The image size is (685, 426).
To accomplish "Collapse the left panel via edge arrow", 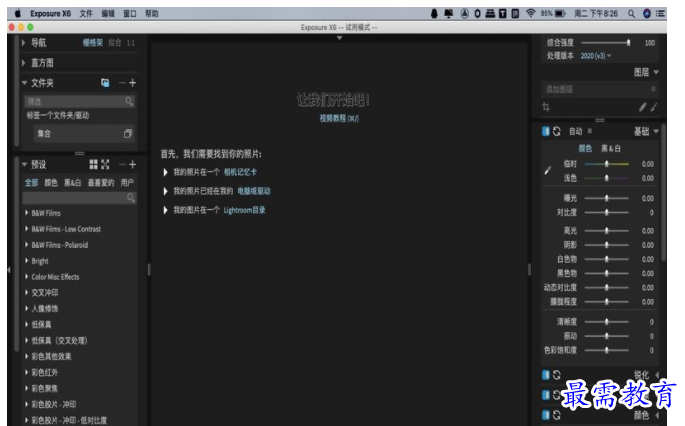I will 9,270.
